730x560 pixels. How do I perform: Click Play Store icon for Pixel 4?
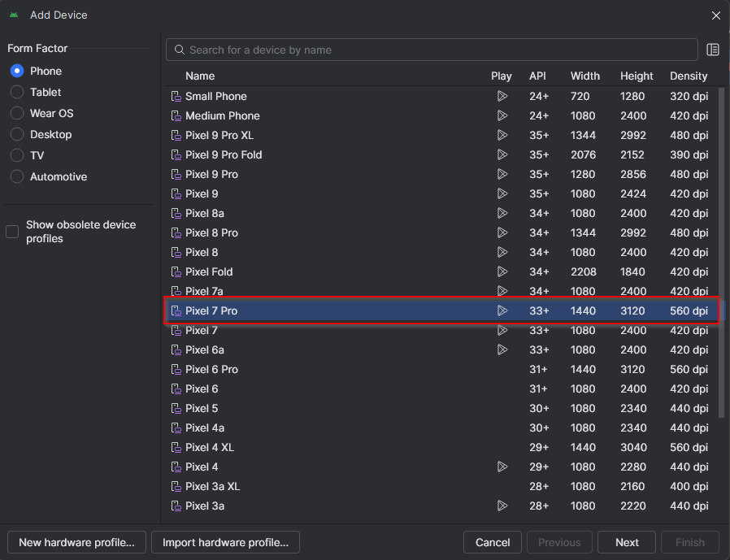click(502, 467)
